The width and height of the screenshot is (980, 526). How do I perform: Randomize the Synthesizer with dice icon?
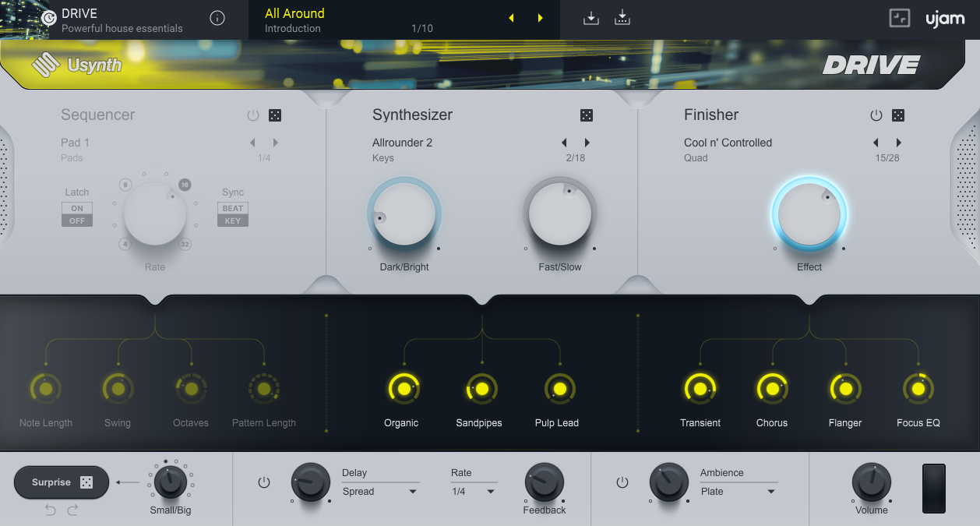click(587, 115)
